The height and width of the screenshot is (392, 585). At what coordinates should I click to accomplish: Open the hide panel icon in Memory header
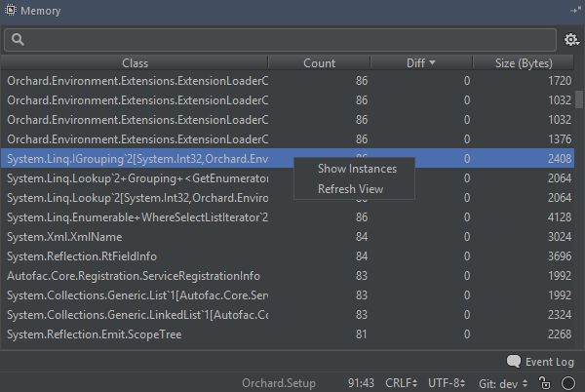click(x=574, y=11)
